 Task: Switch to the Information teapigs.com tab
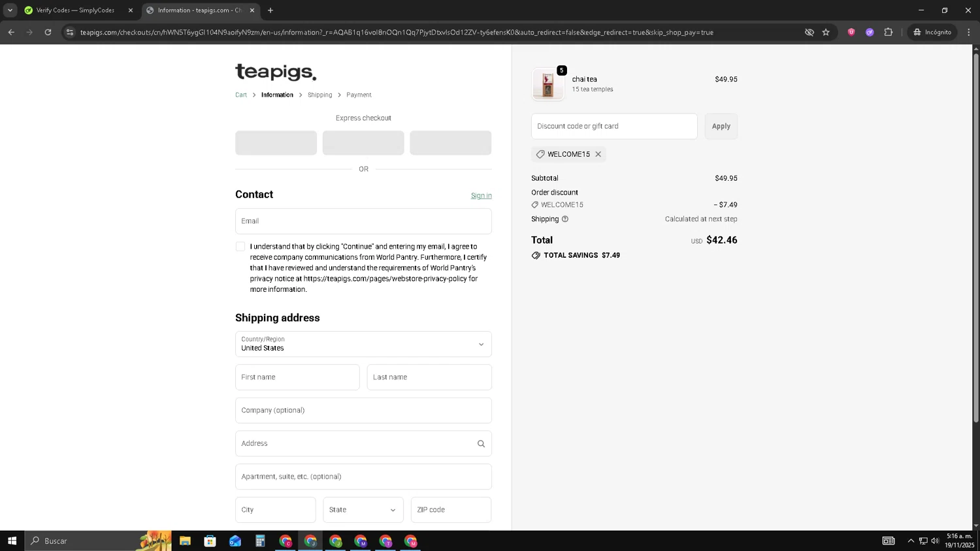click(x=200, y=10)
